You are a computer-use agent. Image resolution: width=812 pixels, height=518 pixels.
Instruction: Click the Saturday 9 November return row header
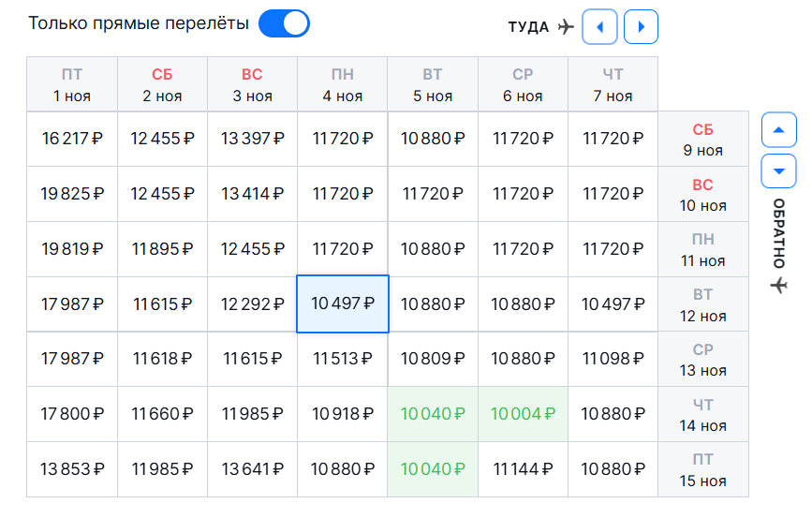click(703, 140)
